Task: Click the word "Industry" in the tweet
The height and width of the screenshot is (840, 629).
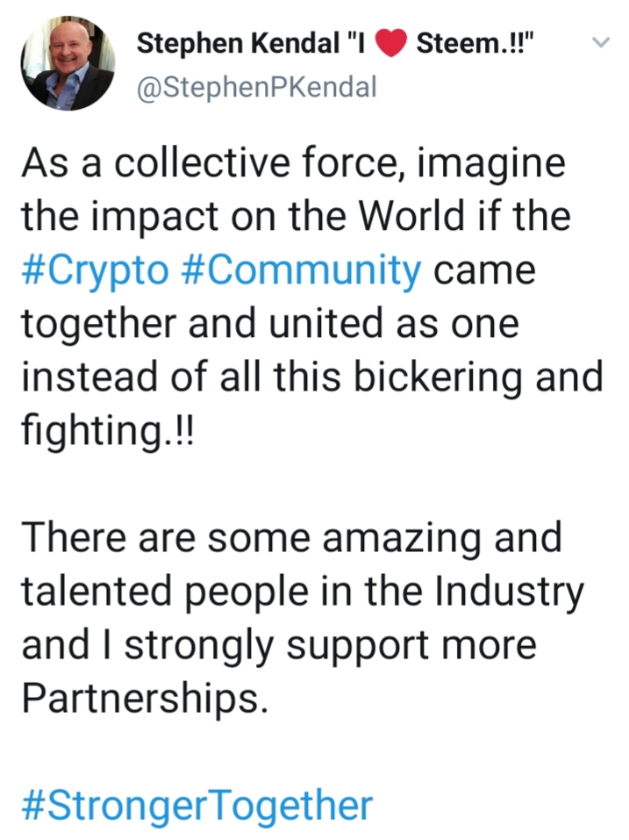Action: click(x=509, y=593)
